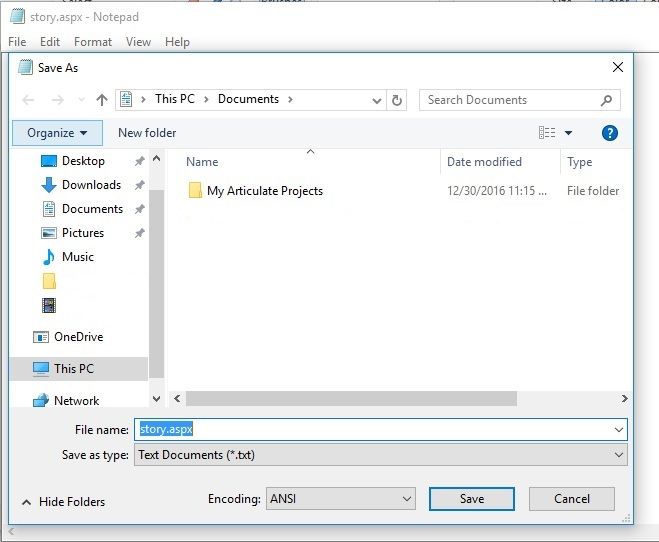Go up one folder level arrow

(x=102, y=100)
